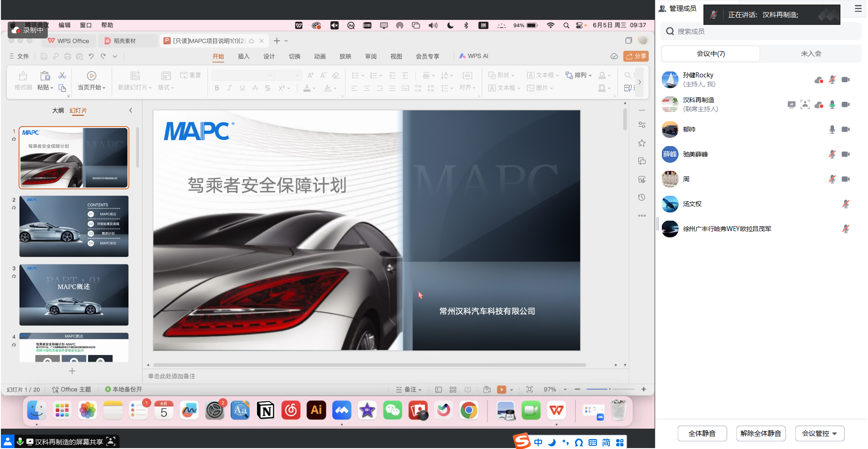Open the 插入 ribbon tab
868x449 pixels.
pos(244,57)
